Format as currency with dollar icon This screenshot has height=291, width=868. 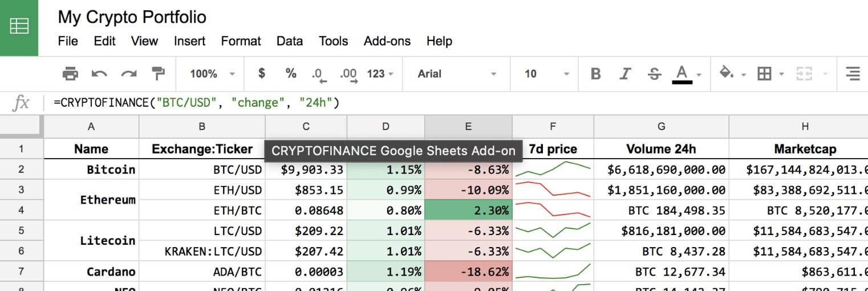point(262,74)
